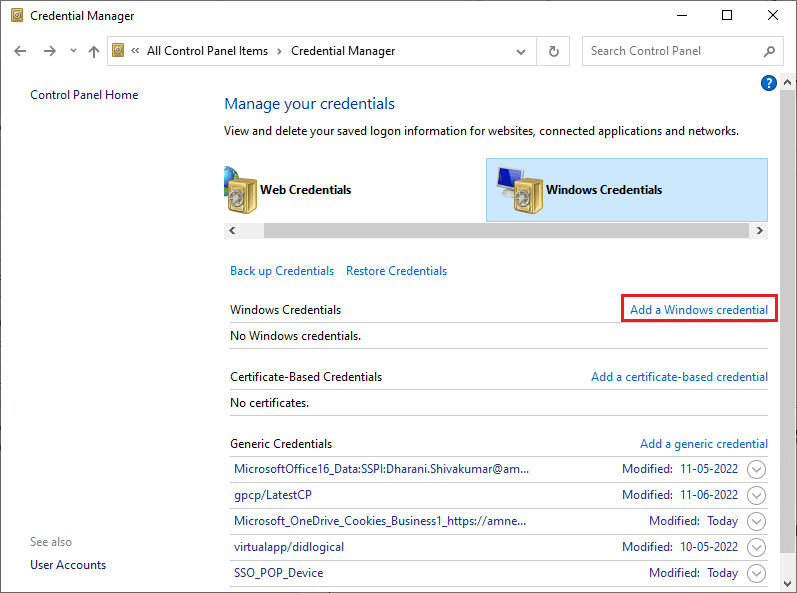
Task: Open Help with the question mark icon
Action: tap(769, 83)
